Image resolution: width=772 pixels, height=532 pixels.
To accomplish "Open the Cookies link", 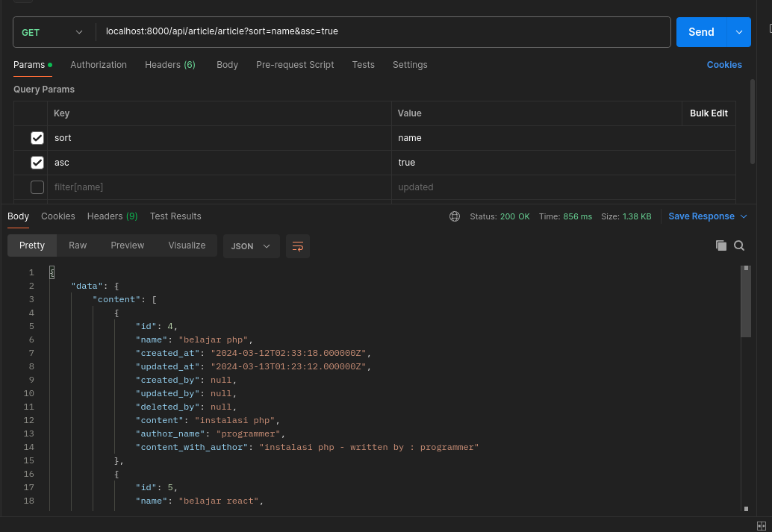I will click(x=724, y=65).
